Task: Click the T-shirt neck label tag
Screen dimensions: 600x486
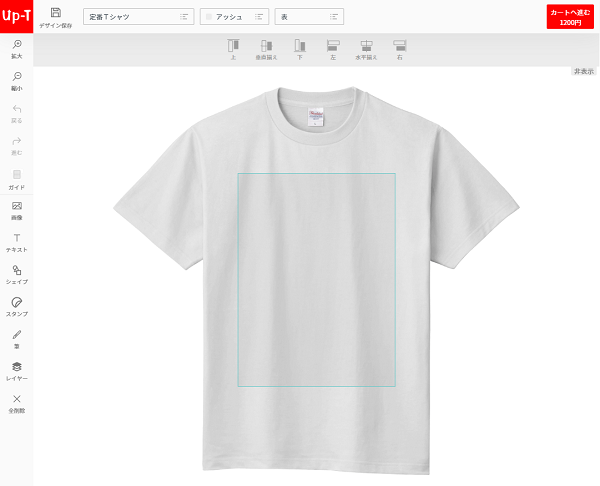Action: 315,117
